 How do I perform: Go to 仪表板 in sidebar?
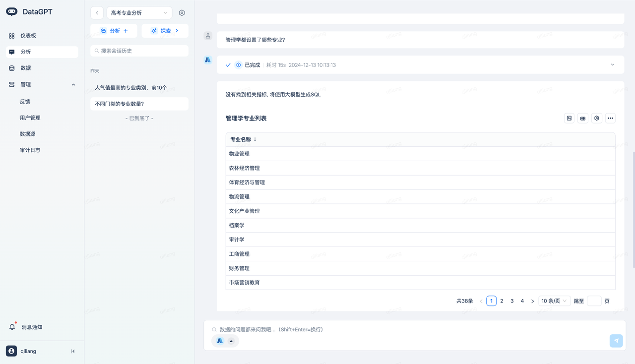click(x=28, y=36)
